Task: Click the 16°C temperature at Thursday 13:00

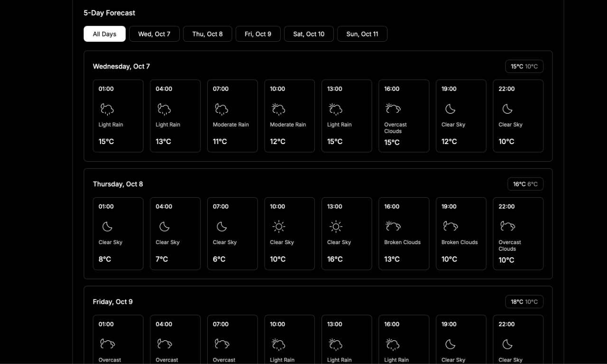Action: pos(335,259)
